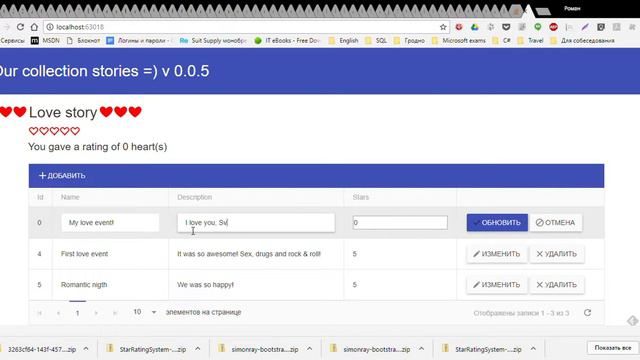Open the Adblock Plus extension icon
640x360 pixels.
(553, 27)
